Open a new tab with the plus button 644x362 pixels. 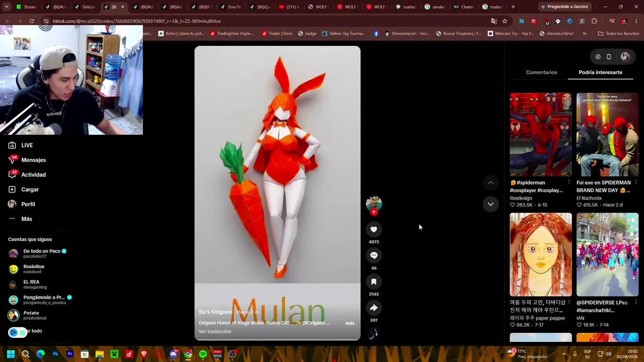513,7
